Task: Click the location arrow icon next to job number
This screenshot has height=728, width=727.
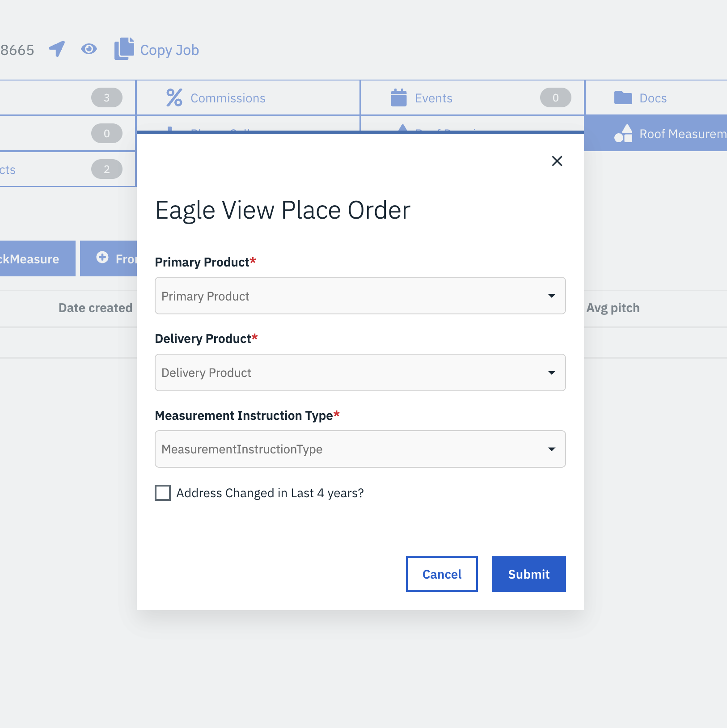Action: 57,49
